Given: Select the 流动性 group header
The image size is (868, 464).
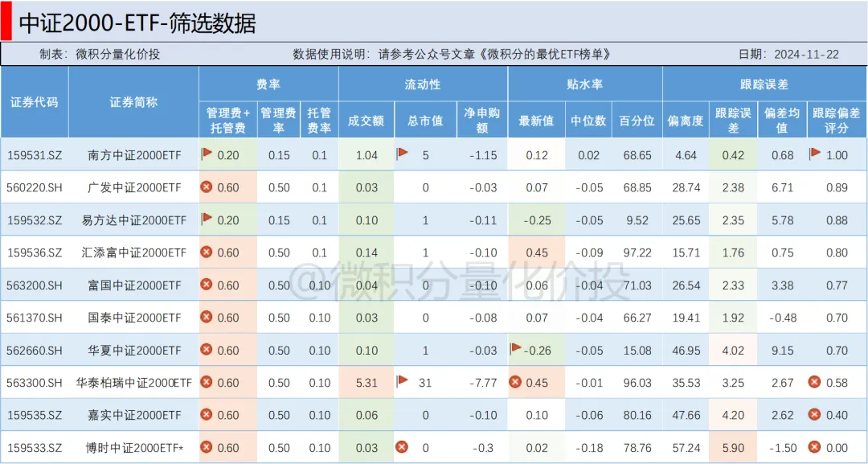Looking at the screenshot, I should pyautogui.click(x=423, y=84).
